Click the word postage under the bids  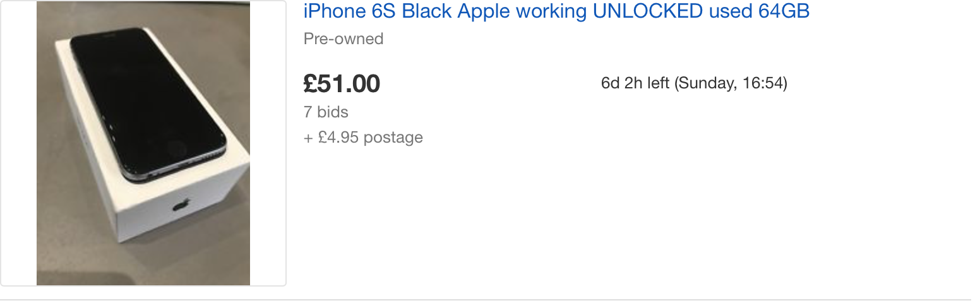tap(393, 138)
